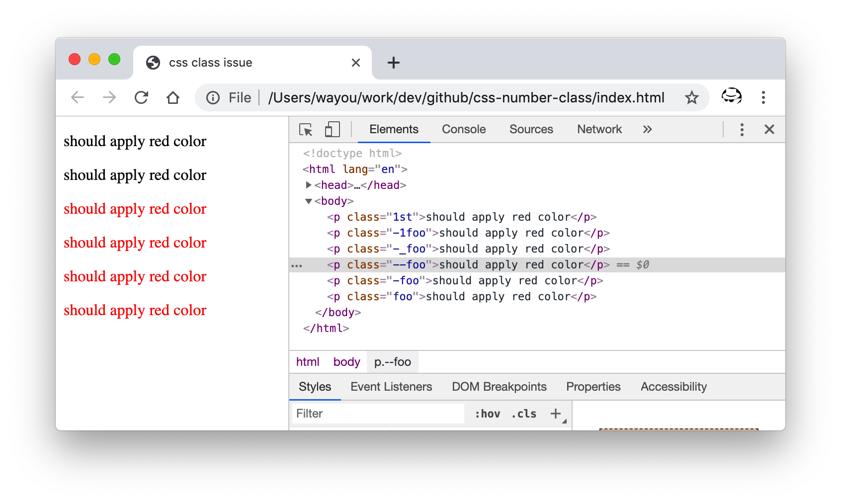Open the Event Listeners pane
841x504 pixels.
click(391, 387)
